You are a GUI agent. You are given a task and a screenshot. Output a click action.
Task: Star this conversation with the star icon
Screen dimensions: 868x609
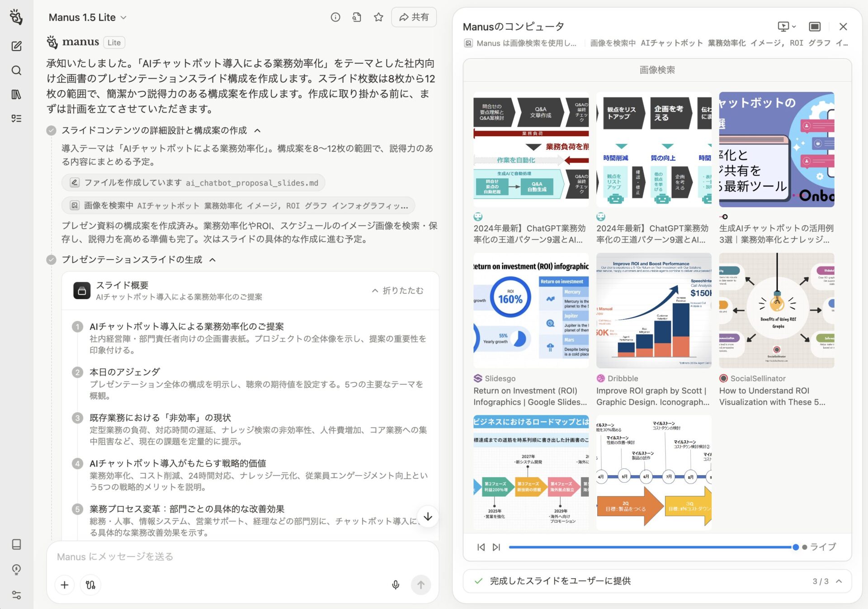(x=379, y=17)
